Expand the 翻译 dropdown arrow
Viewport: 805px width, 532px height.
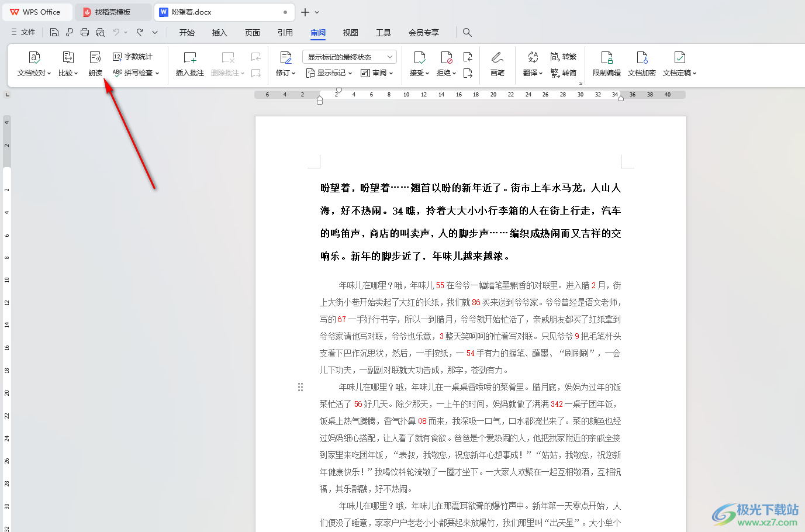coord(541,74)
